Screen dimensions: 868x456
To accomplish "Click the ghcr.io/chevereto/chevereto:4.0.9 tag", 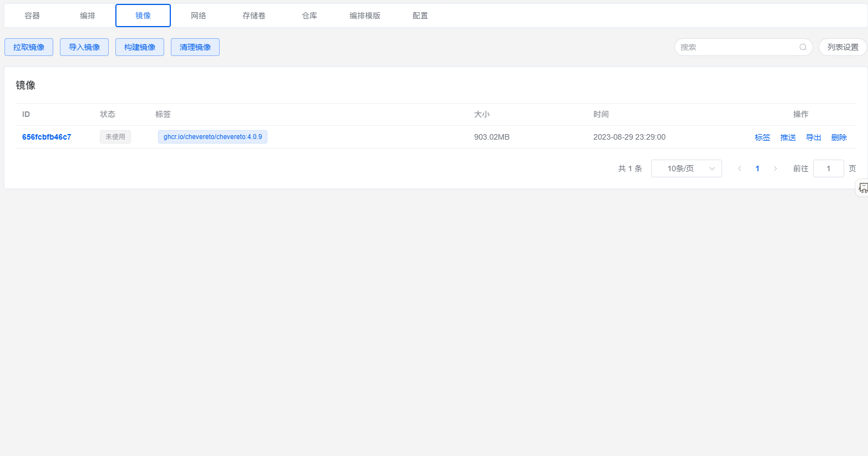I will point(212,137).
